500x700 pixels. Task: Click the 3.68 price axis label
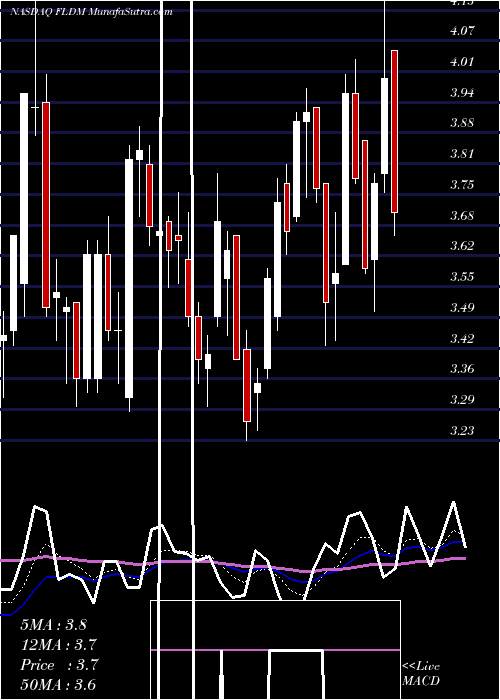click(462, 215)
